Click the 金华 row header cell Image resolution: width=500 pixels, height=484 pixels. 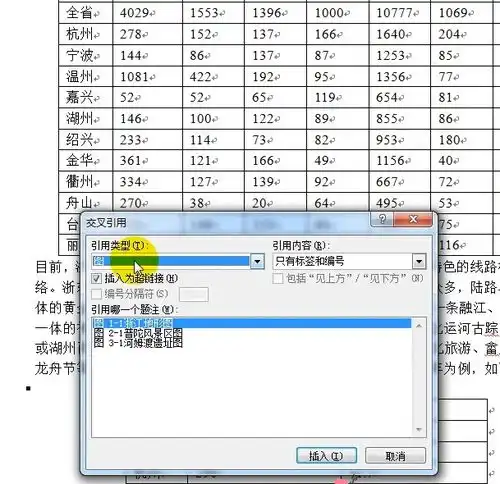86,161
